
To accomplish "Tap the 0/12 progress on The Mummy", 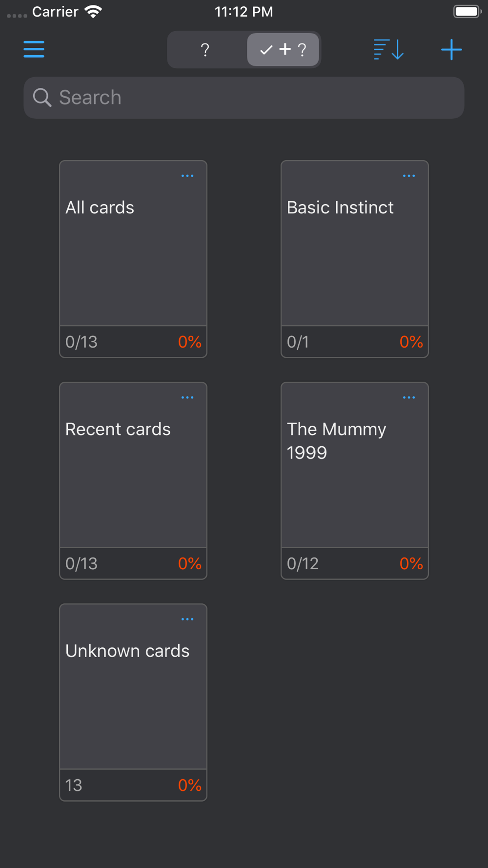I will (303, 563).
